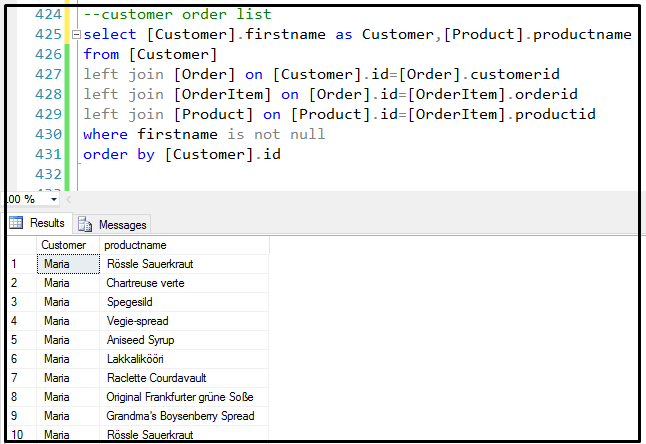Click the horizontal scroll left arrow
Screen dimensions: 646x444
[69, 200]
